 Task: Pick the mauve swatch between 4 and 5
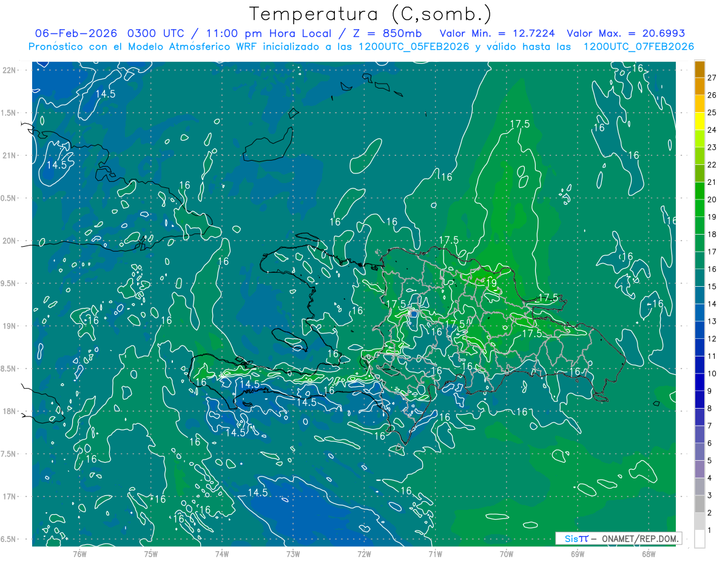tap(699, 469)
